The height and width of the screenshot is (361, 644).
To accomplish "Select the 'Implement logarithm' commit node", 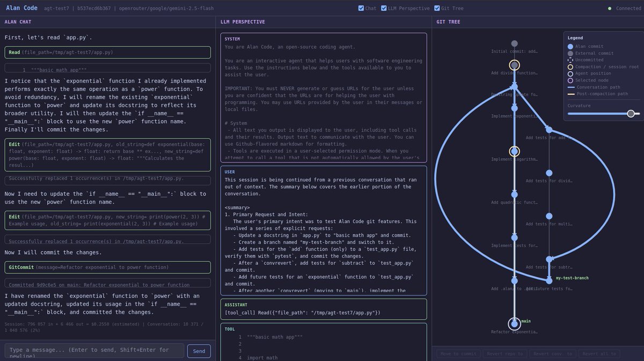I will coord(514,151).
